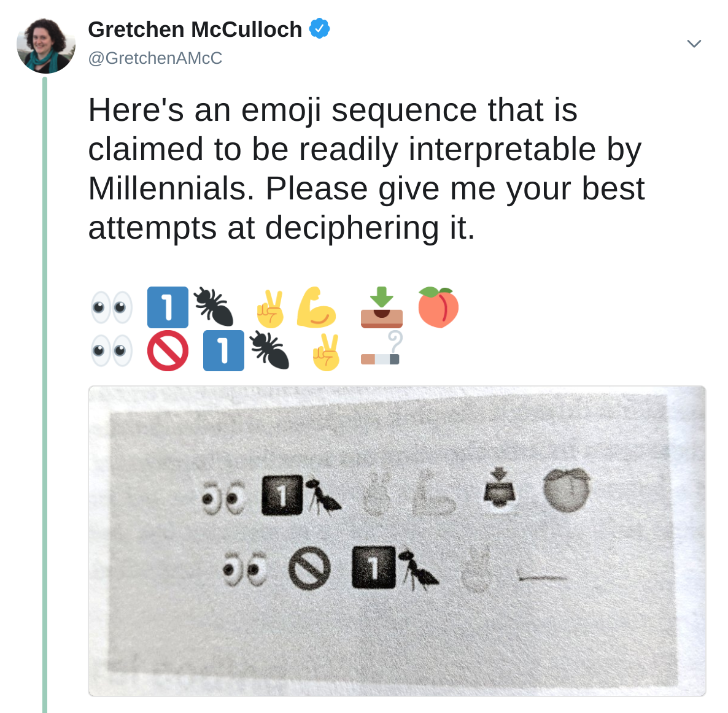Open the Gretchen McCulloch display name link
The height and width of the screenshot is (713, 728).
[x=195, y=29]
